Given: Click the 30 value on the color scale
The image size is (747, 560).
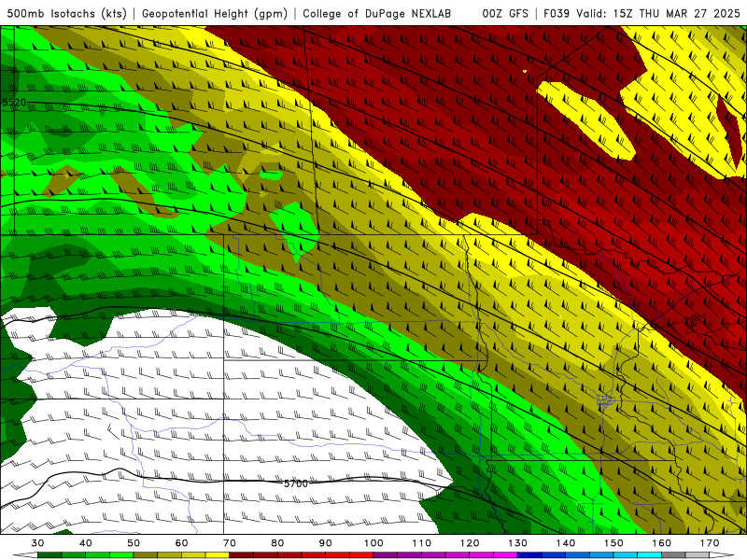Looking at the screenshot, I should tap(37, 543).
